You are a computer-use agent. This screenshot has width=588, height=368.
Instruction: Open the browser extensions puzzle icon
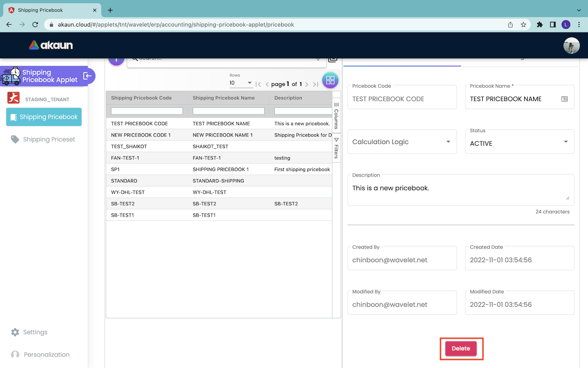point(540,25)
